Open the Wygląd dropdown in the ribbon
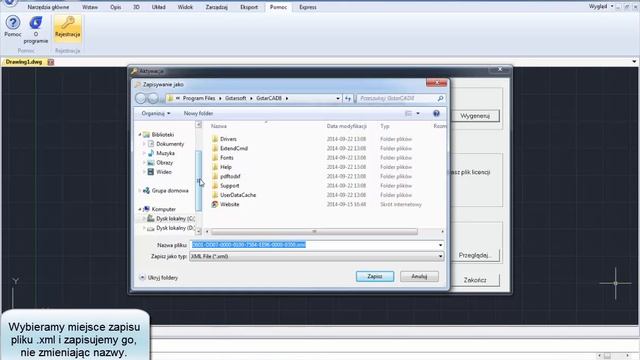Viewport: 640px width, 360px height. (x=601, y=7)
